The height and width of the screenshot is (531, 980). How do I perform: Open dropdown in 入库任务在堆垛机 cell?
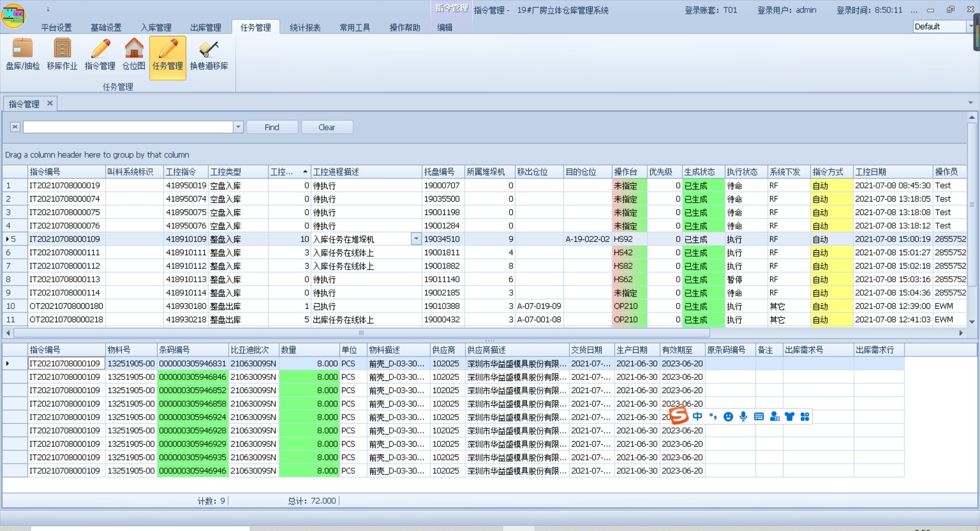[x=416, y=239]
